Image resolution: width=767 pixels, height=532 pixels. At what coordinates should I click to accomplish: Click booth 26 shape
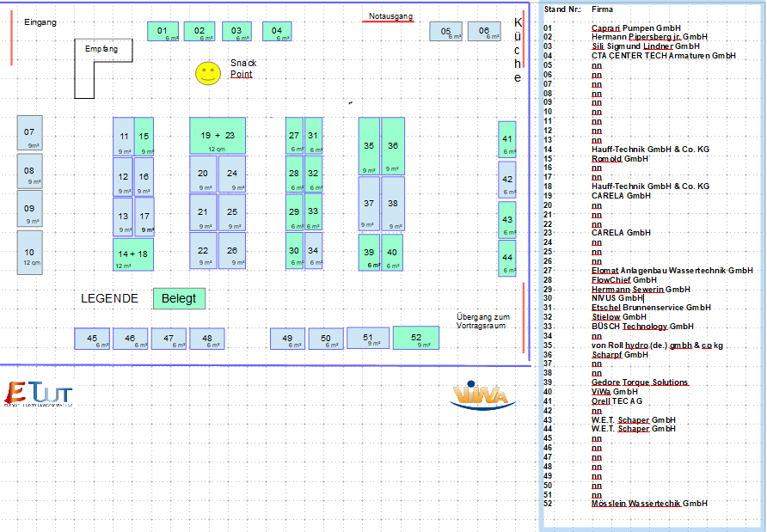tap(232, 250)
